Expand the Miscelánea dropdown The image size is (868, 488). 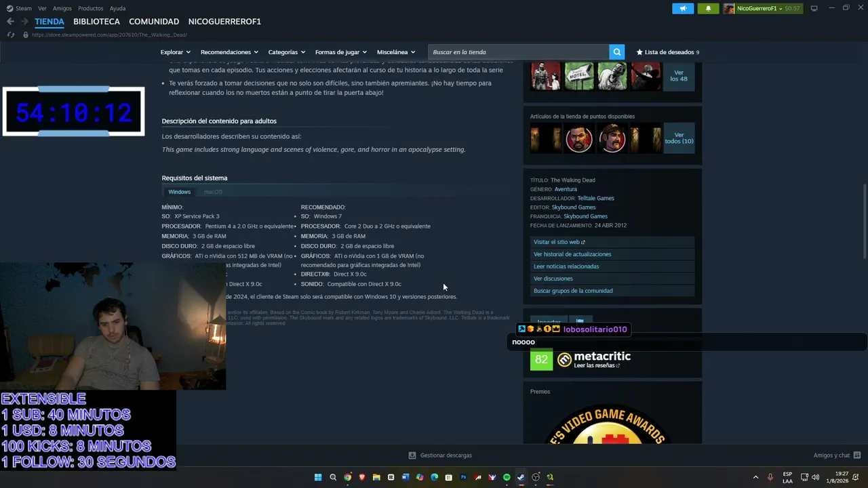[x=396, y=52]
